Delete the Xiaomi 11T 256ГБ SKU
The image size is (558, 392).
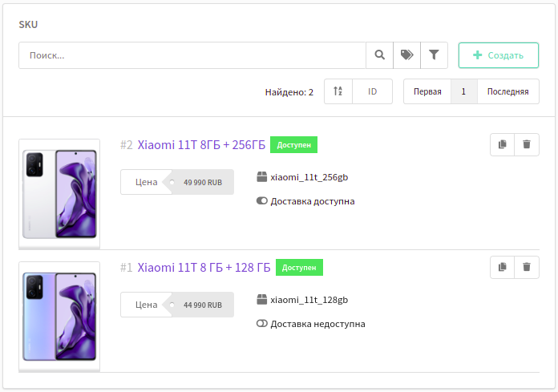[527, 144]
